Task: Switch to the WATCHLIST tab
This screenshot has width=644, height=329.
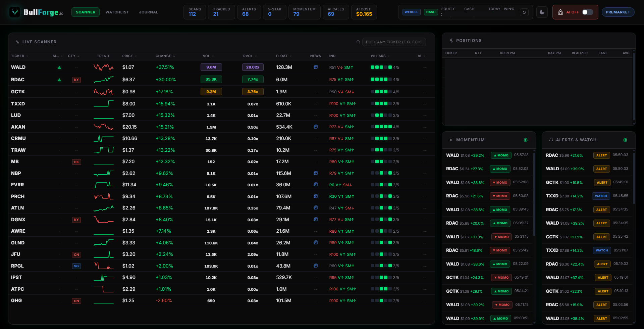Action: tap(117, 12)
